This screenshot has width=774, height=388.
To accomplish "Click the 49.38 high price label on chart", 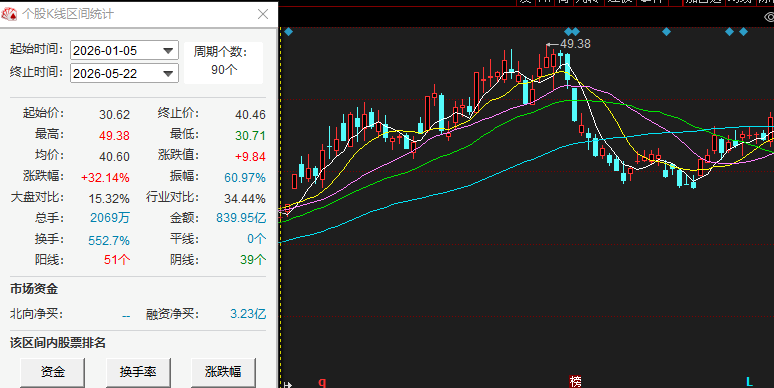I will coord(575,44).
